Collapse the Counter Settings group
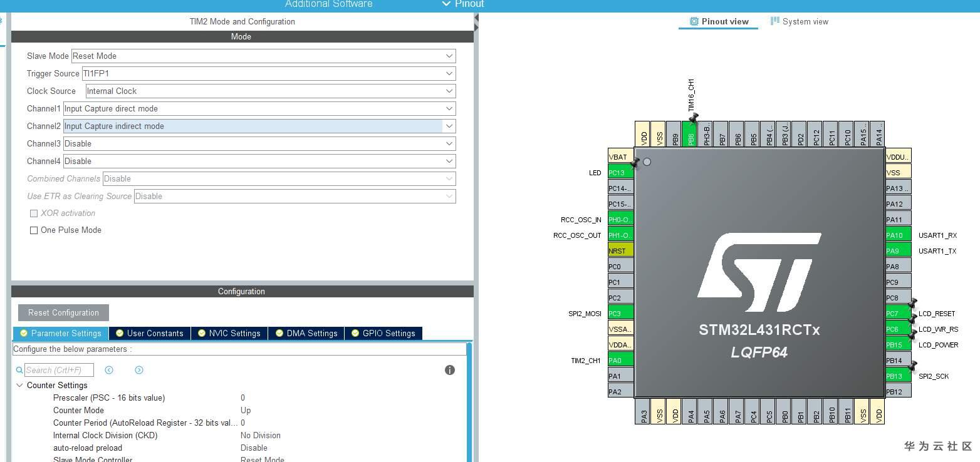980x462 pixels. [x=19, y=386]
